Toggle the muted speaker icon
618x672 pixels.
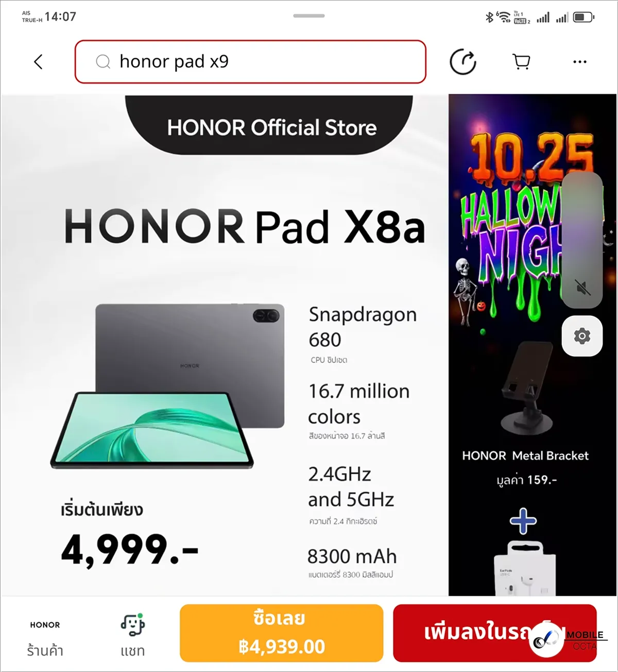tap(583, 288)
